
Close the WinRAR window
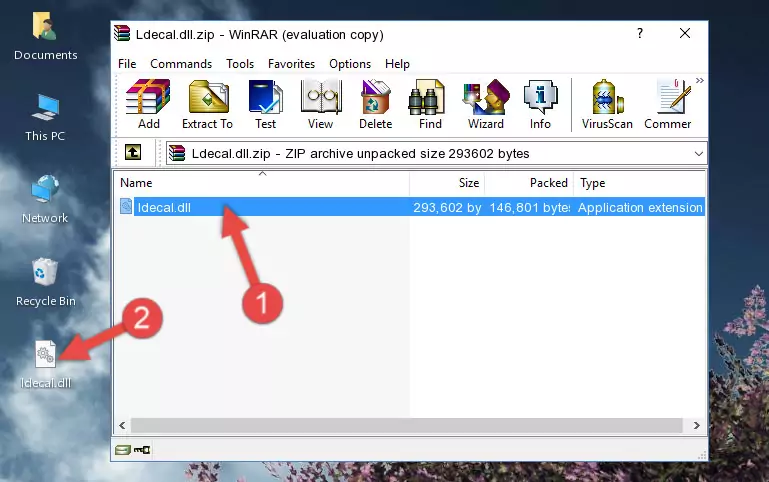685,33
